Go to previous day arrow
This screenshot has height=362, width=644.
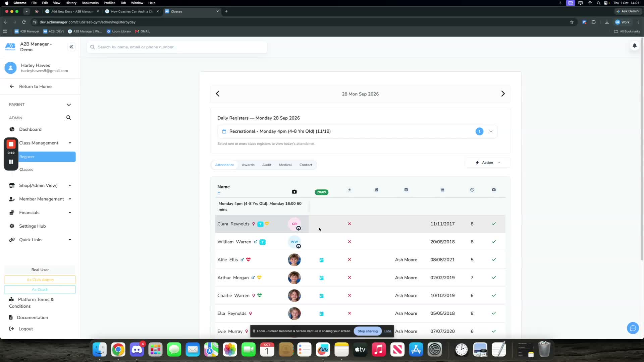point(218,94)
